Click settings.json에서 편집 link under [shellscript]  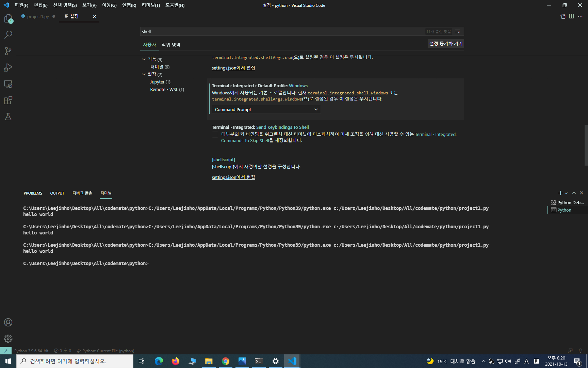pos(233,177)
